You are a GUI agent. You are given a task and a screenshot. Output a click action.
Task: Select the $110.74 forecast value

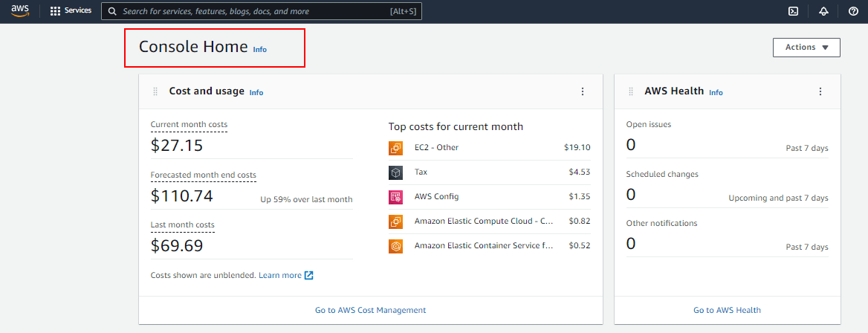181,195
